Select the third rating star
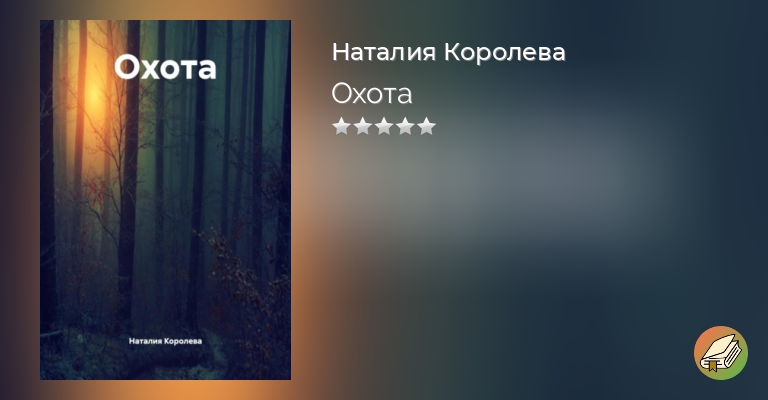This screenshot has height=400, width=768. pyautogui.click(x=384, y=126)
